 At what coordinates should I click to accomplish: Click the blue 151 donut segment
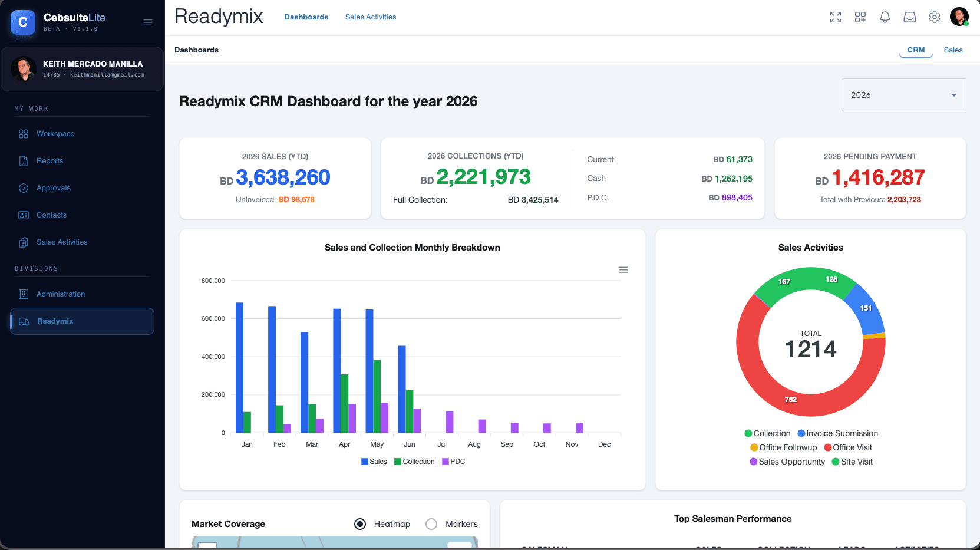click(865, 308)
